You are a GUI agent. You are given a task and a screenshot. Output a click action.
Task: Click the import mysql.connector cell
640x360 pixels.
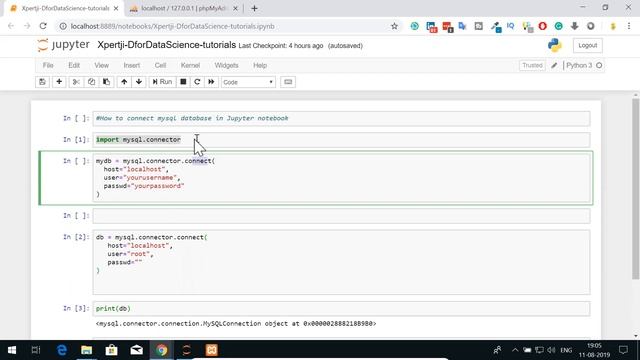click(341, 140)
